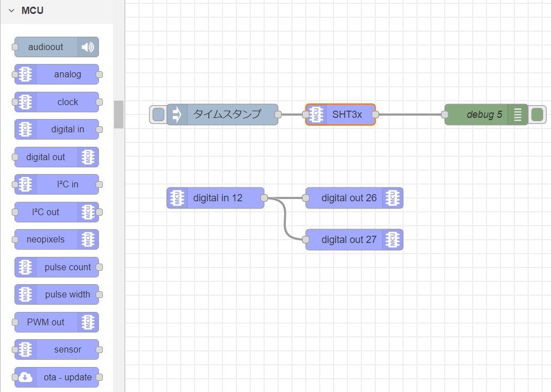Click the cloud icon on the ota-update node
551x392 pixels.
point(24,377)
